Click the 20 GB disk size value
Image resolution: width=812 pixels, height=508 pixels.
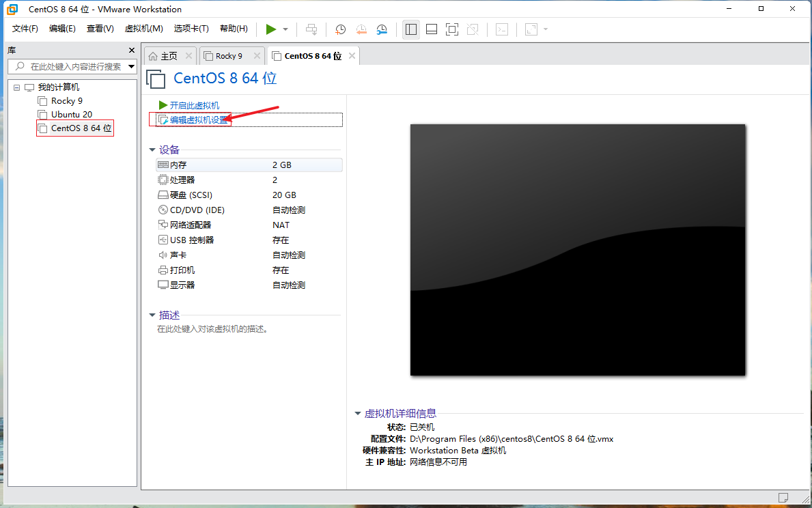(284, 195)
